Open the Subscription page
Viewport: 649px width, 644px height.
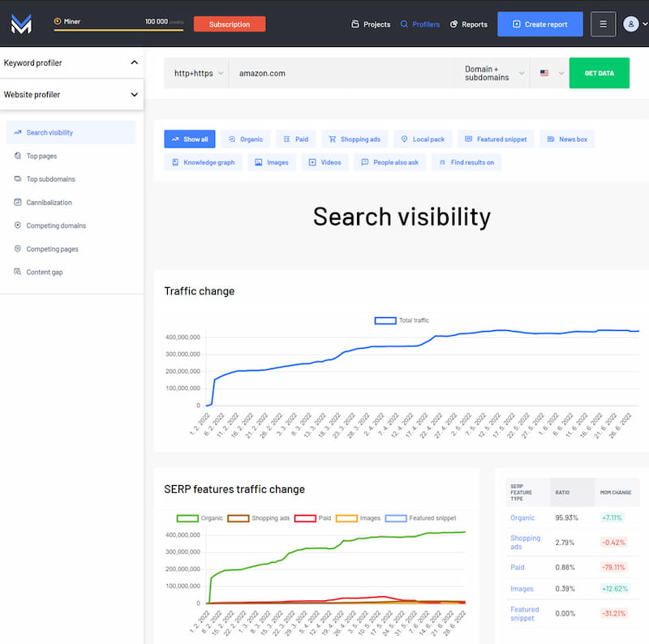(230, 24)
